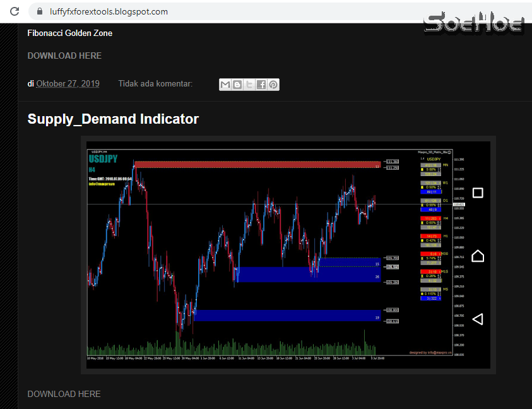The image size is (532, 409).
Task: Pin the post using the Pinterest icon
Action: coord(273,84)
